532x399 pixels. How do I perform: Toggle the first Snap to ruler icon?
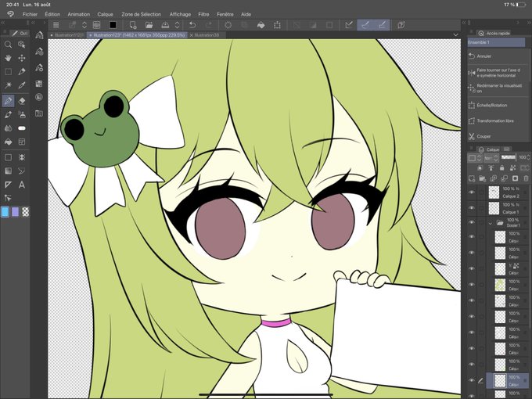(x=349, y=25)
